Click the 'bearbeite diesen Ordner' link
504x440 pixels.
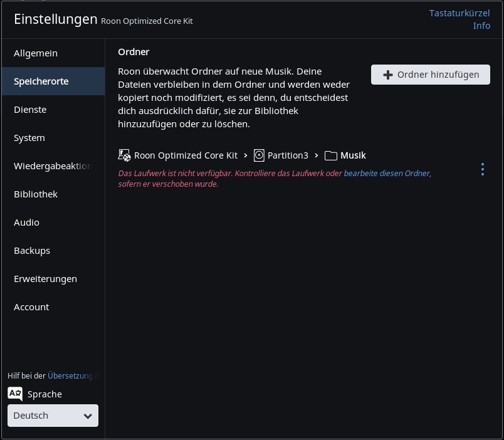coord(386,173)
